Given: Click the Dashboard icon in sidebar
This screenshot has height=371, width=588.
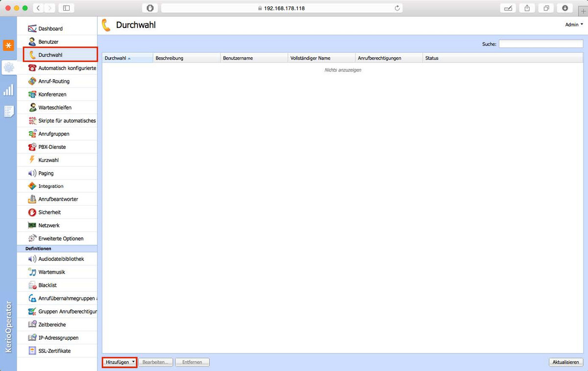Looking at the screenshot, I should (32, 29).
